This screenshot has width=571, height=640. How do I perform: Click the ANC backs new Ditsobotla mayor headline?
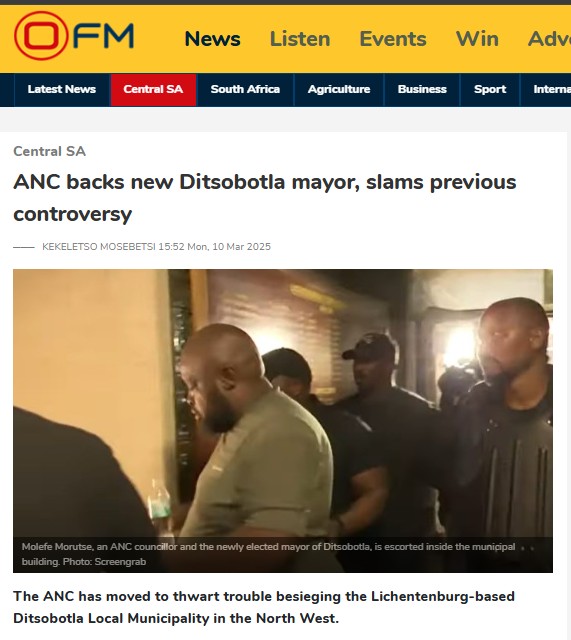click(x=264, y=198)
